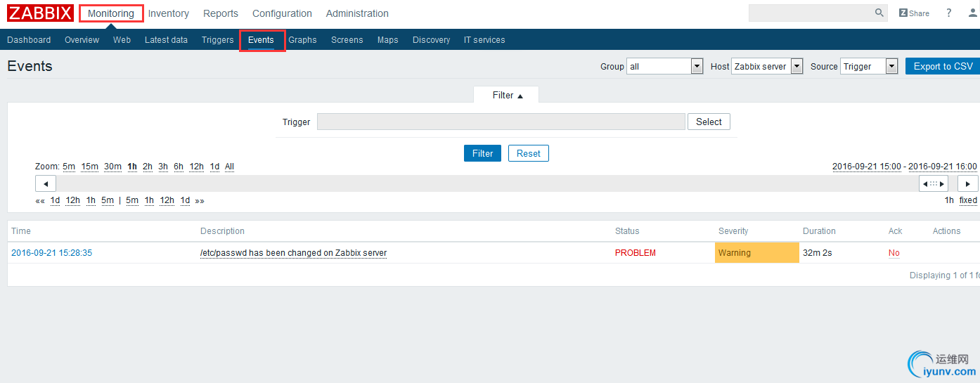The height and width of the screenshot is (383, 980).
Task: Click the timeline scrollbar handle
Action: coord(934,183)
